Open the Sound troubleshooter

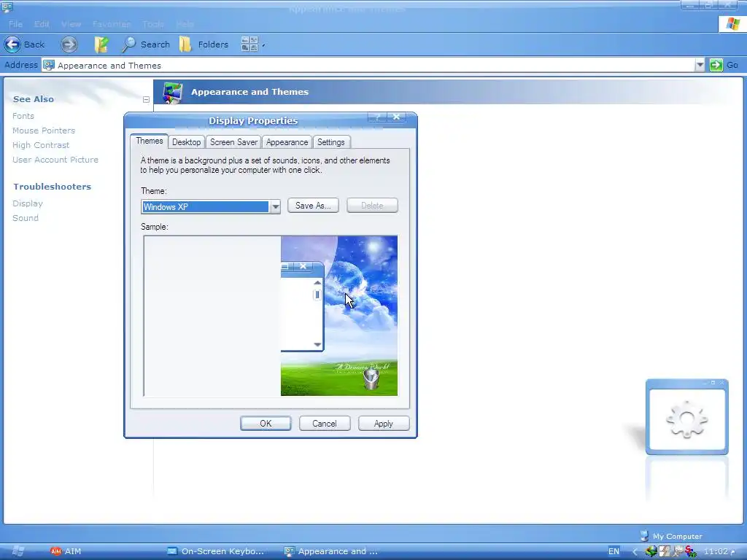26,218
